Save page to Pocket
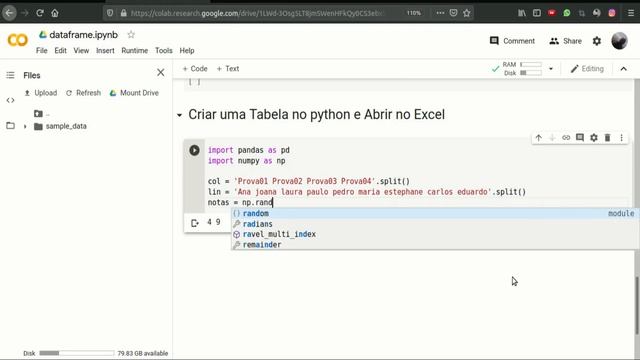This screenshot has width=640, height=360. [453, 13]
